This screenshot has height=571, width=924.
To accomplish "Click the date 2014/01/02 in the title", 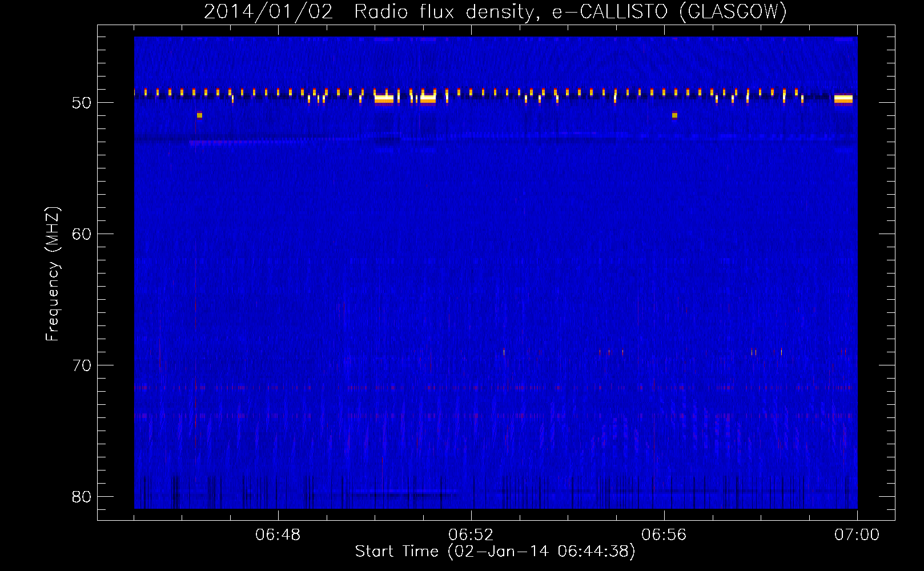I will (268, 11).
